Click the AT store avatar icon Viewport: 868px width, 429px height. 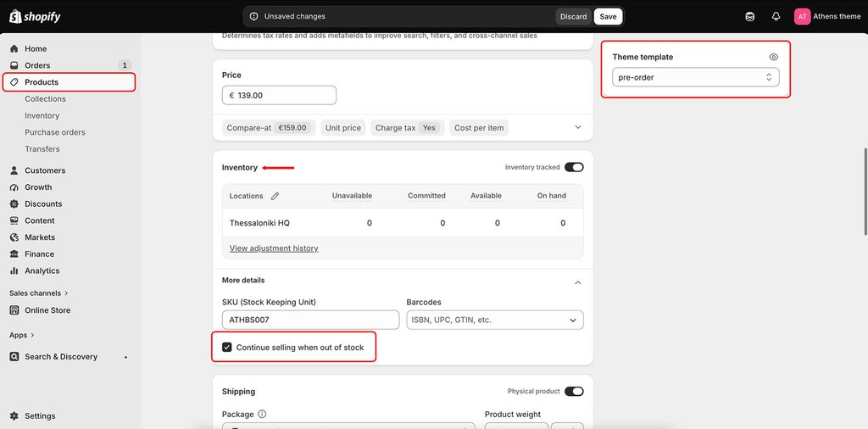pos(802,17)
